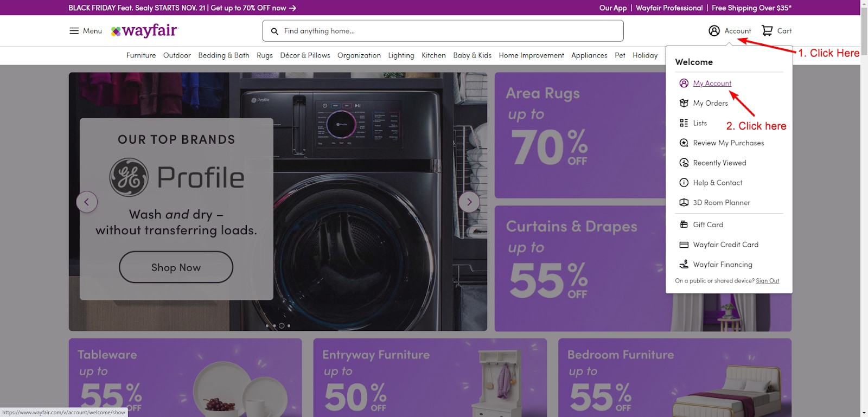Open the Furniture category
The image size is (868, 417).
pyautogui.click(x=141, y=55)
